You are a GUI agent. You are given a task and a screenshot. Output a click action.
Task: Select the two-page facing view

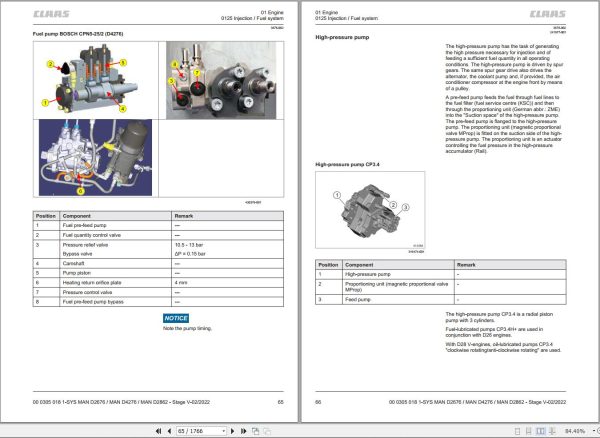click(540, 431)
